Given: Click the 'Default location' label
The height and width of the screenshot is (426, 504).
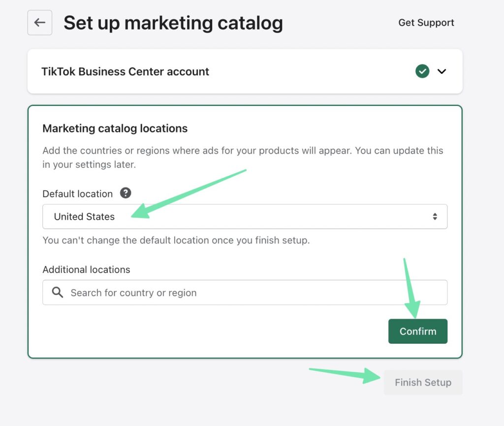Looking at the screenshot, I should point(77,194).
